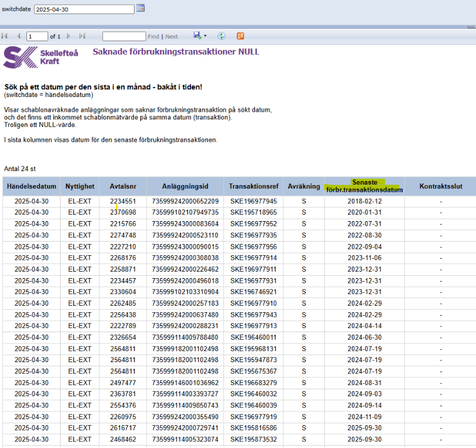Open the switchdate calendar picker
The image size is (476, 448).
coord(140,8)
